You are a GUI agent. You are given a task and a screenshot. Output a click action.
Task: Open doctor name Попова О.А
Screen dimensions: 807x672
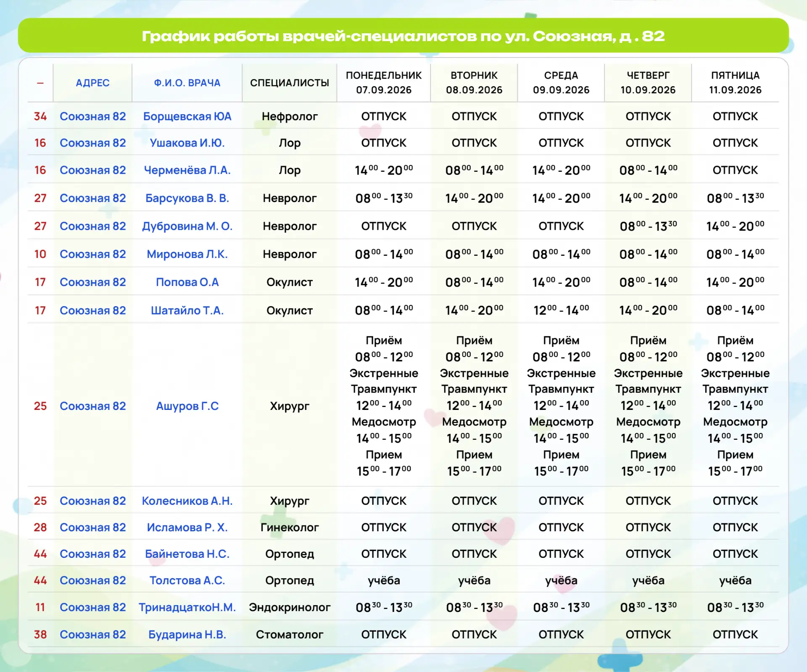coord(187,282)
